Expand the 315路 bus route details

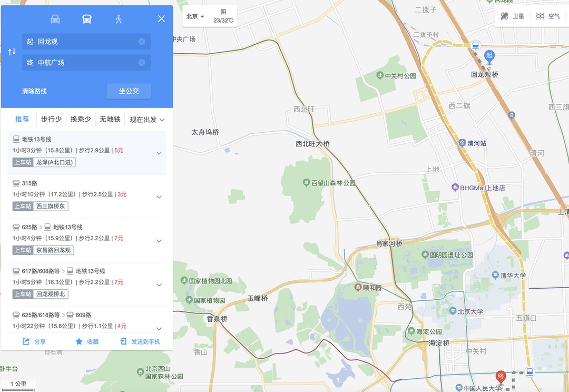click(159, 197)
